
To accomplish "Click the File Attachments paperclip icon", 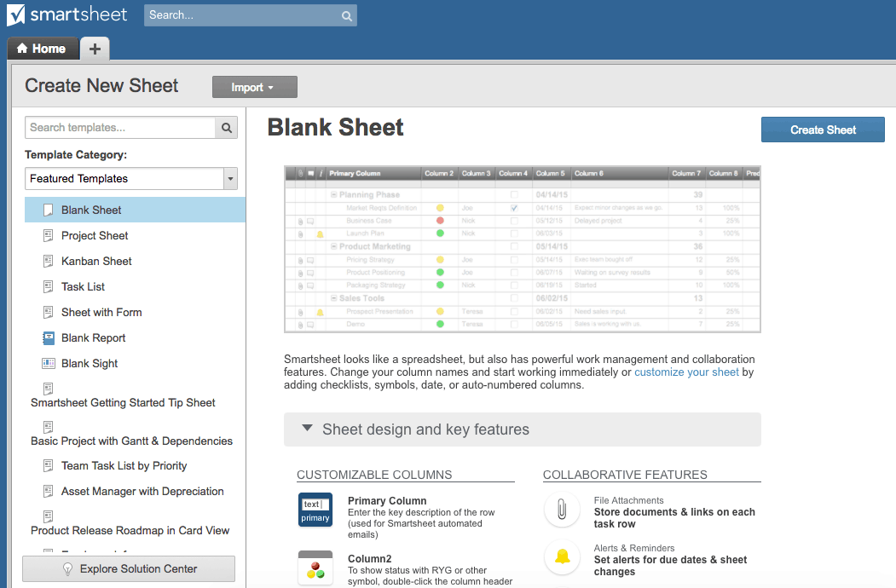I will coord(562,508).
